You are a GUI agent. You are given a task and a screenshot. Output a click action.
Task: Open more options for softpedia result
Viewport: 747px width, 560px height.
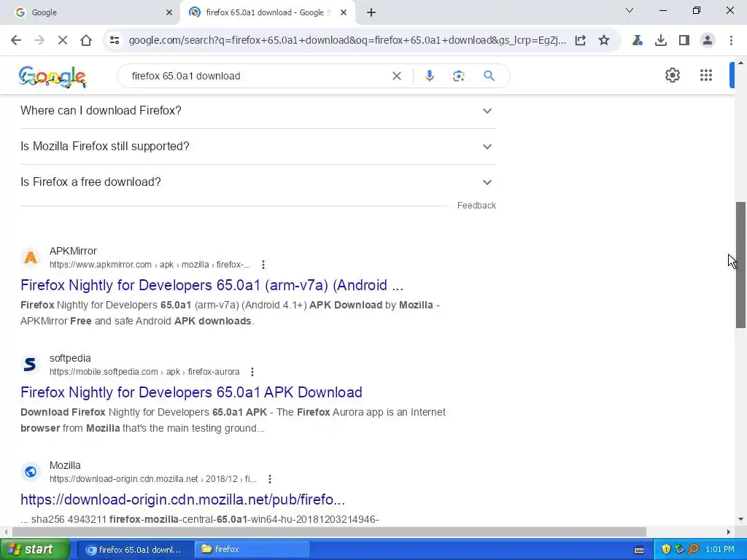pyautogui.click(x=252, y=371)
